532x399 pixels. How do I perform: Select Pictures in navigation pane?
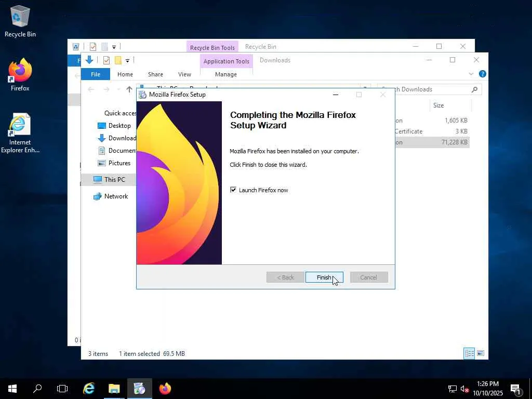point(114,163)
